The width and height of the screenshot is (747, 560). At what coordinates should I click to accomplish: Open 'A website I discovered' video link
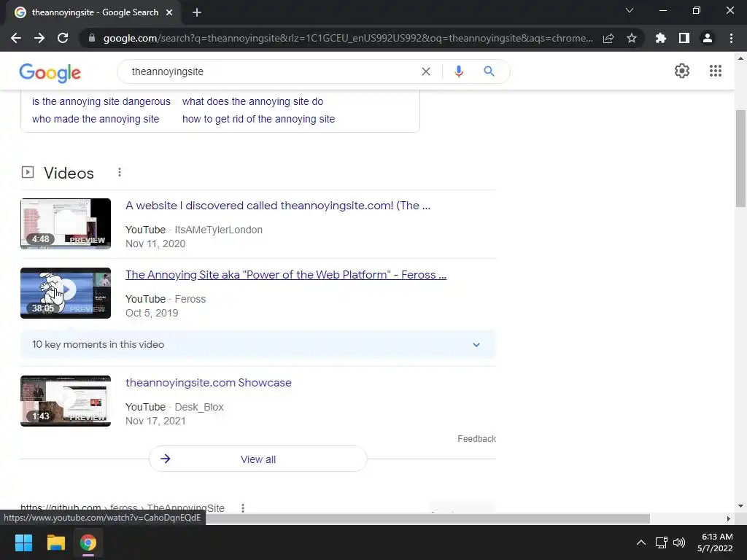278,206
